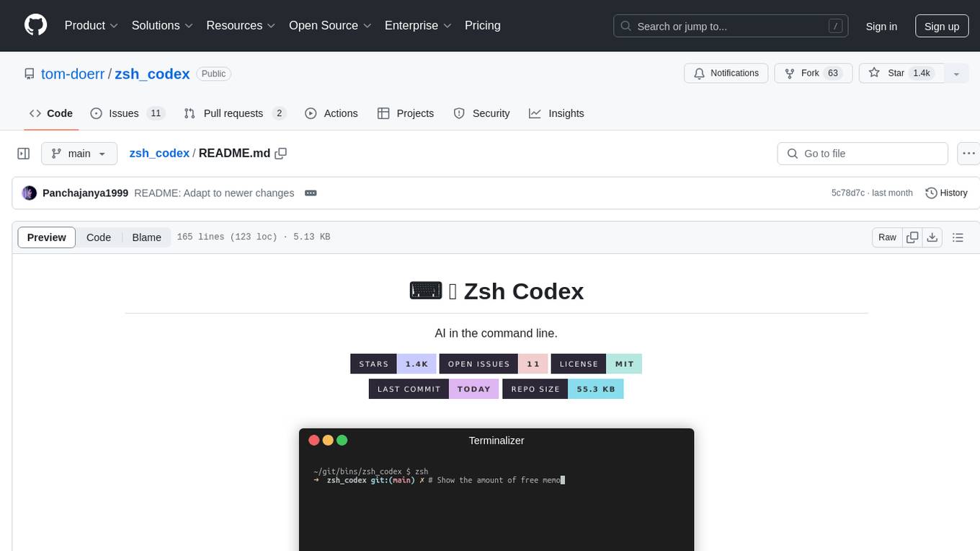The width and height of the screenshot is (980, 551).
Task: Copy raw file contents icon
Action: [x=912, y=237]
